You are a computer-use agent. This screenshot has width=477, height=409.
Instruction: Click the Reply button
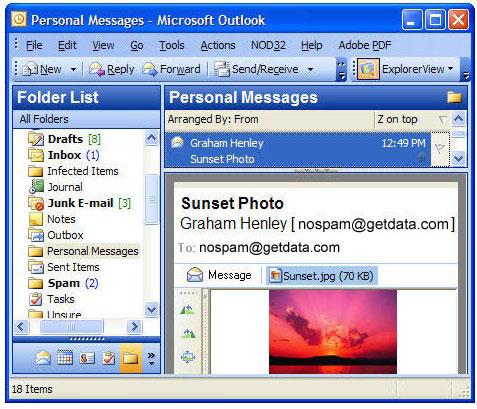112,70
